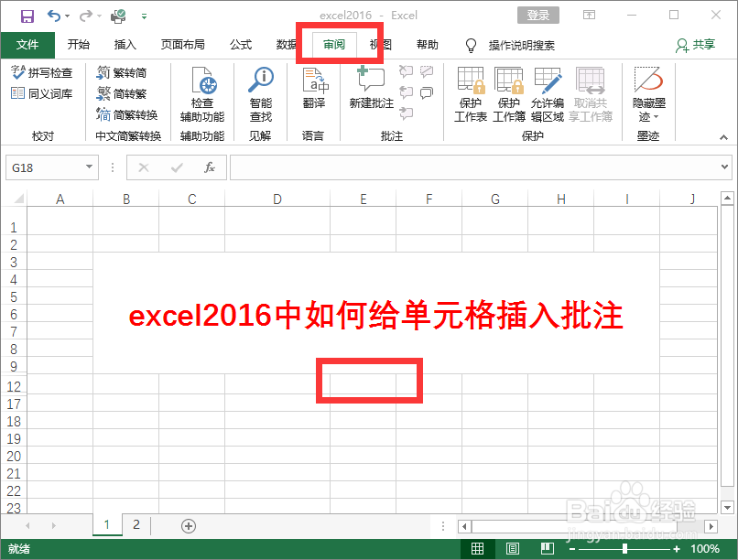Click 繁转简 conversion button
This screenshot has height=560, width=738.
(122, 72)
